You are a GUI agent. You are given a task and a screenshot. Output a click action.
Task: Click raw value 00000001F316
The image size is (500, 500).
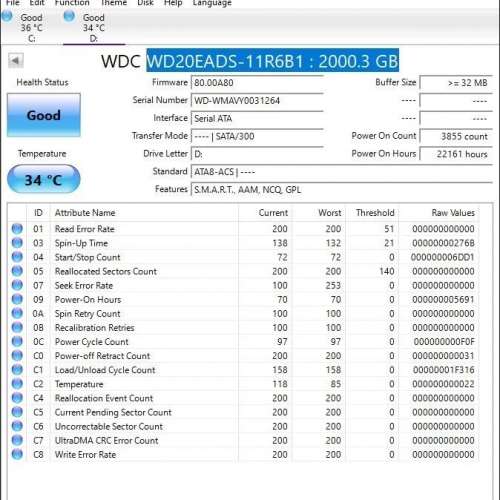(x=443, y=370)
